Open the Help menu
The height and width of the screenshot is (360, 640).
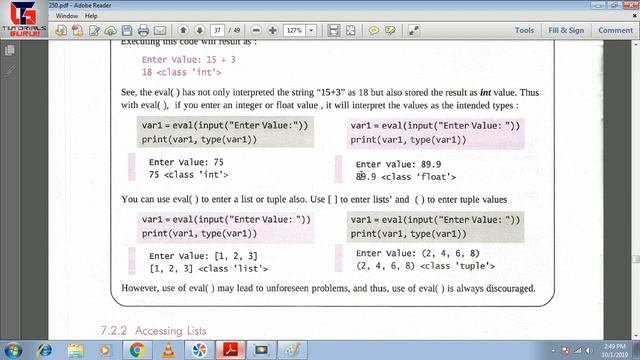pyautogui.click(x=91, y=16)
